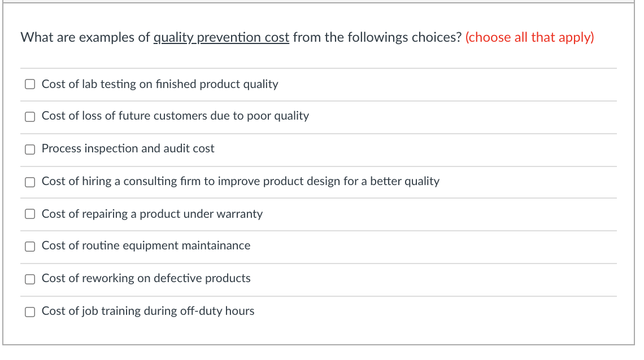Select the defective products rework answer text
The width and height of the screenshot is (644, 360).
tap(146, 278)
